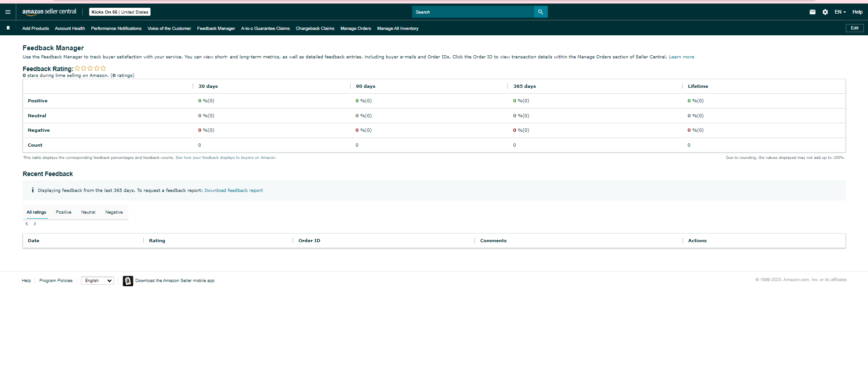Click the Neutral row label
Image resolution: width=868 pixels, height=368 pixels.
37,116
